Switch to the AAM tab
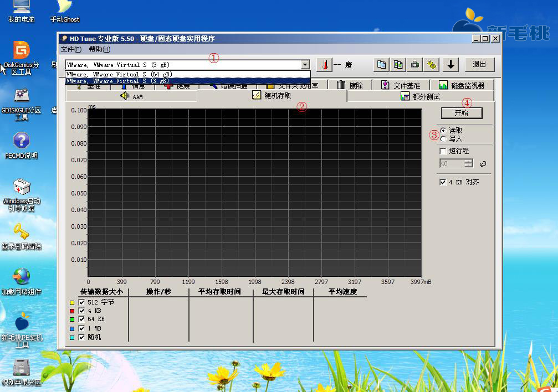Image resolution: width=558 pixels, height=392 pixels. (x=131, y=96)
